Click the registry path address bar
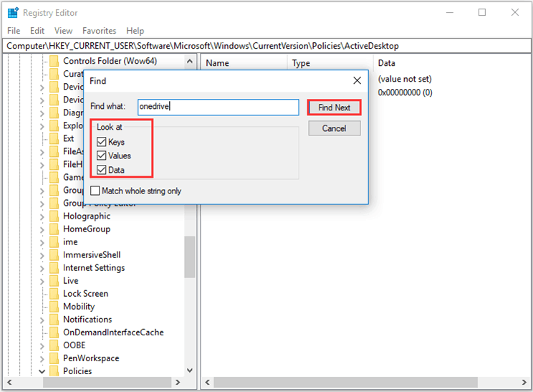Image resolution: width=533 pixels, height=392 pixels. [266, 46]
